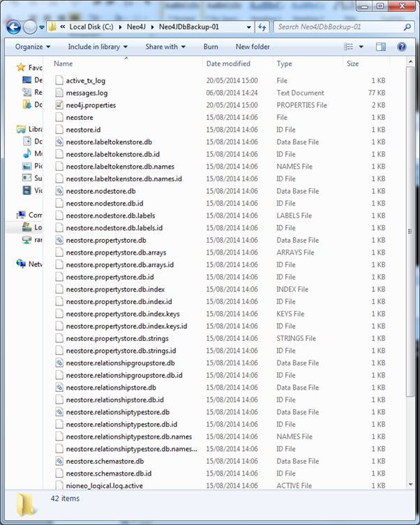Toggle the preview pane icon
Viewport: 420px width, 525px height.
tap(381, 47)
